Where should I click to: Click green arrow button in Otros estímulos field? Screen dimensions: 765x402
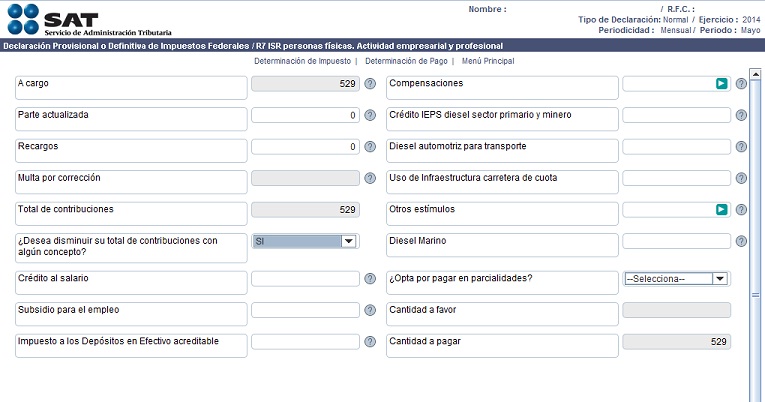pyautogui.click(x=722, y=209)
